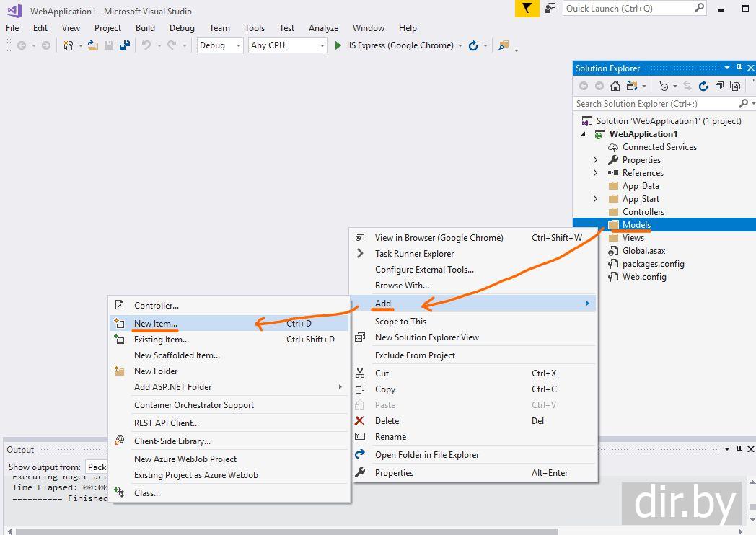
Task: Click the Open File toolbar icon
Action: [93, 45]
